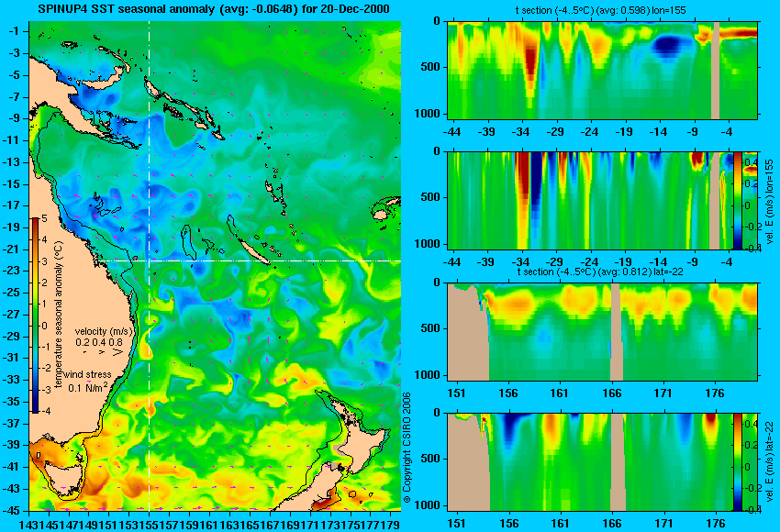Click '500' depth label of lat=-22 temperature section
Viewport: 780px width, 532px height.
[x=430, y=328]
